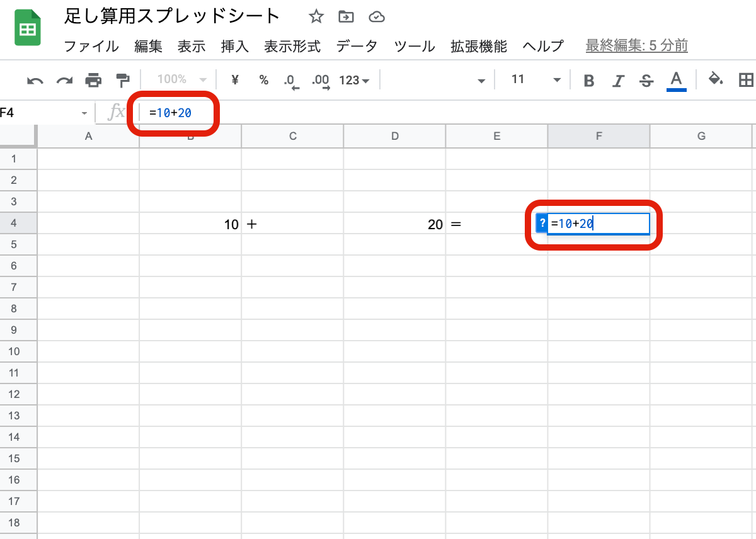Open the name box dropdown arrow

click(84, 113)
